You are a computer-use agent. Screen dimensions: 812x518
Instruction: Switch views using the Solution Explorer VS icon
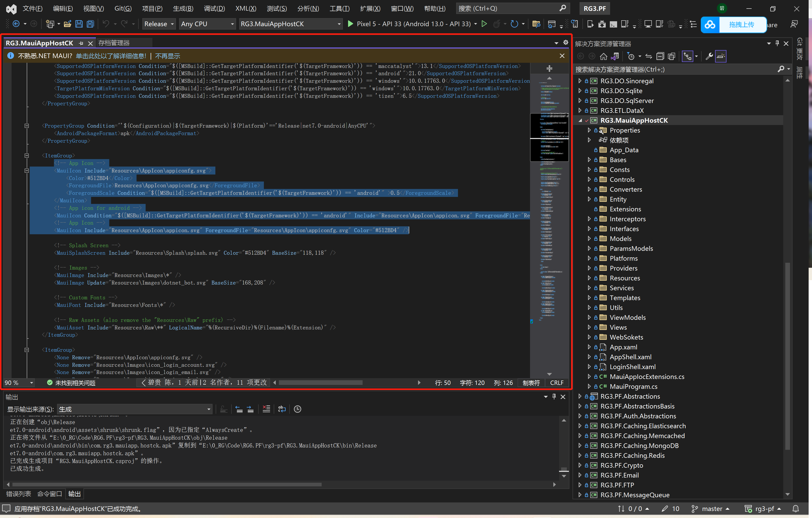615,56
